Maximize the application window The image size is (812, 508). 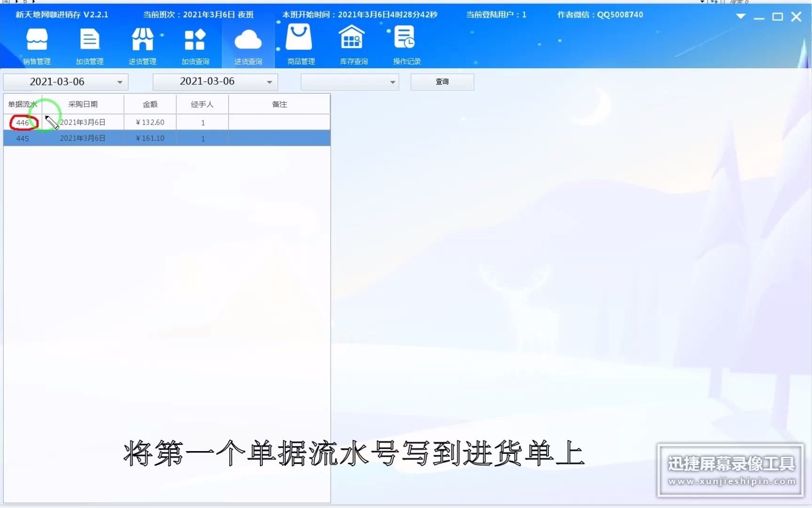pyautogui.click(x=778, y=17)
